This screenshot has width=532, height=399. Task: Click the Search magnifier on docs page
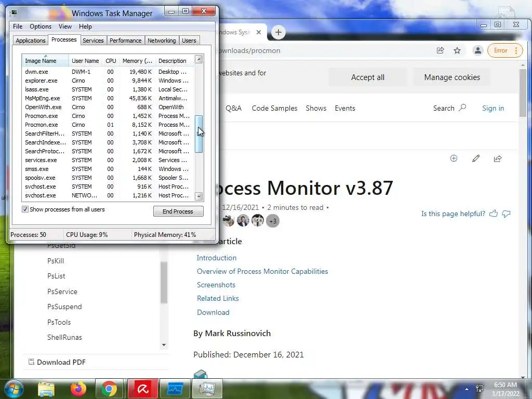[462, 108]
